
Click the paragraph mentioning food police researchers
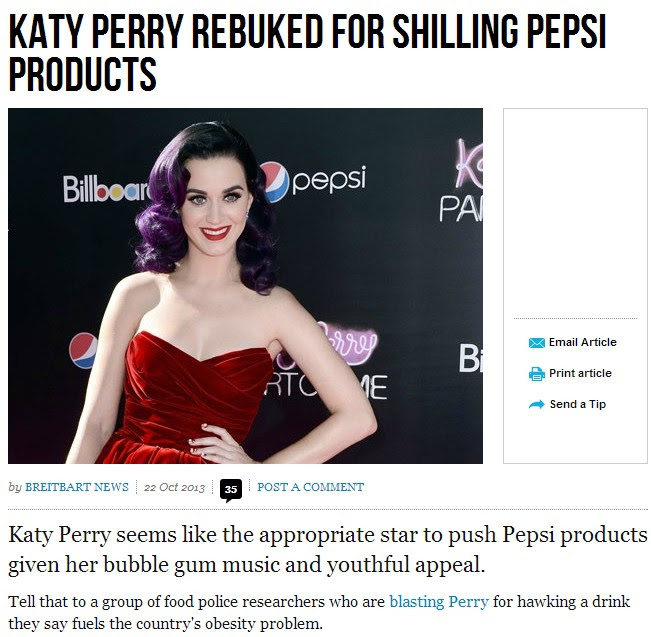click(x=319, y=612)
